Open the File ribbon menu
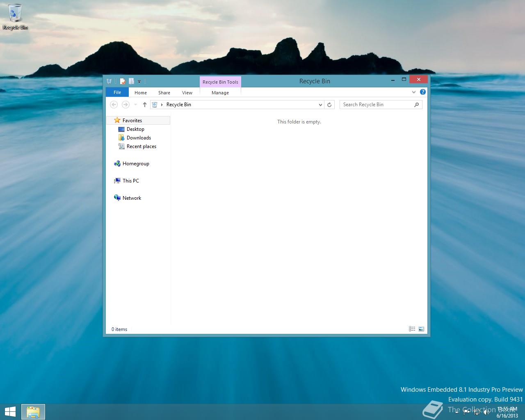This screenshot has width=525, height=420. [117, 92]
